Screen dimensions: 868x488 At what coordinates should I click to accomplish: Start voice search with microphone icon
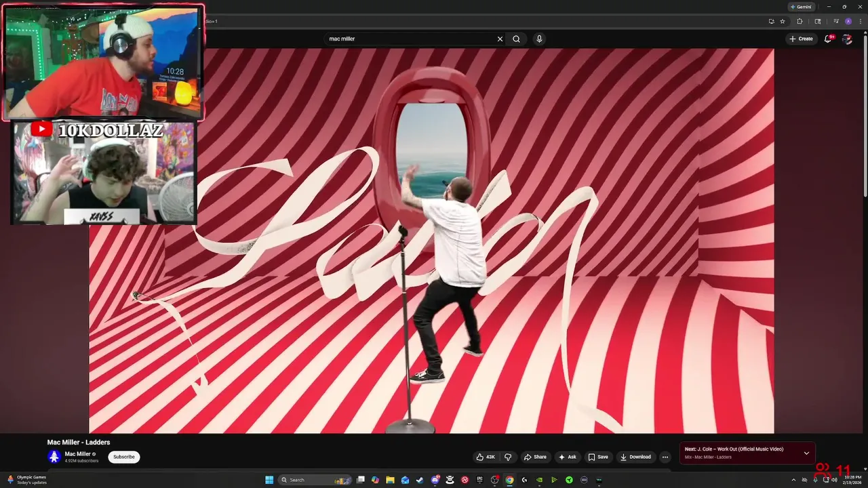point(539,39)
